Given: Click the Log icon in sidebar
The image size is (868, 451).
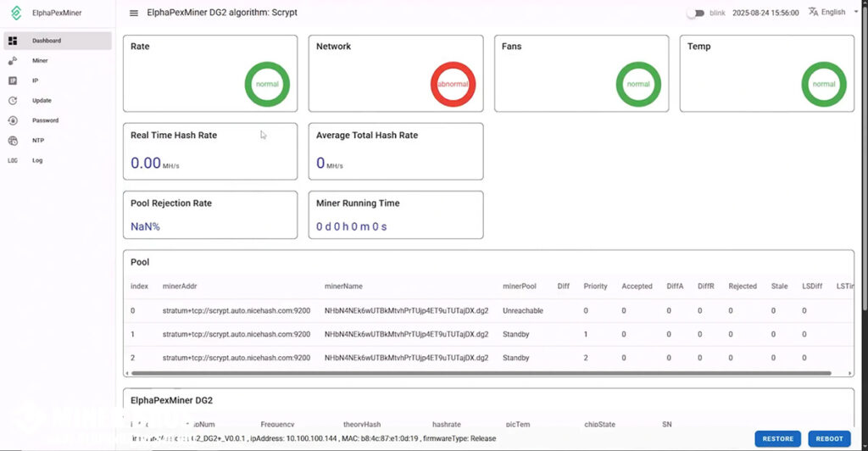Looking at the screenshot, I should click(13, 160).
